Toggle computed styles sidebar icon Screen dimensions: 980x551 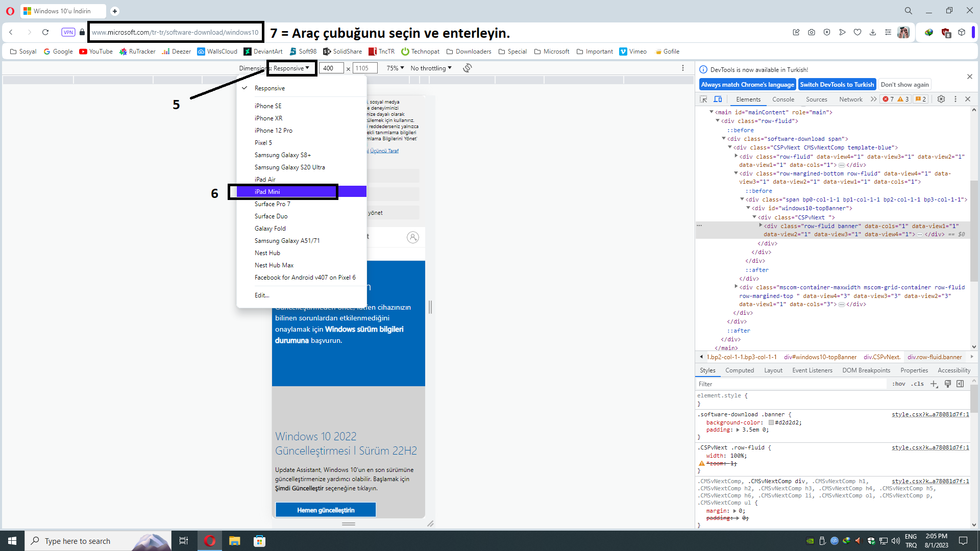click(960, 384)
